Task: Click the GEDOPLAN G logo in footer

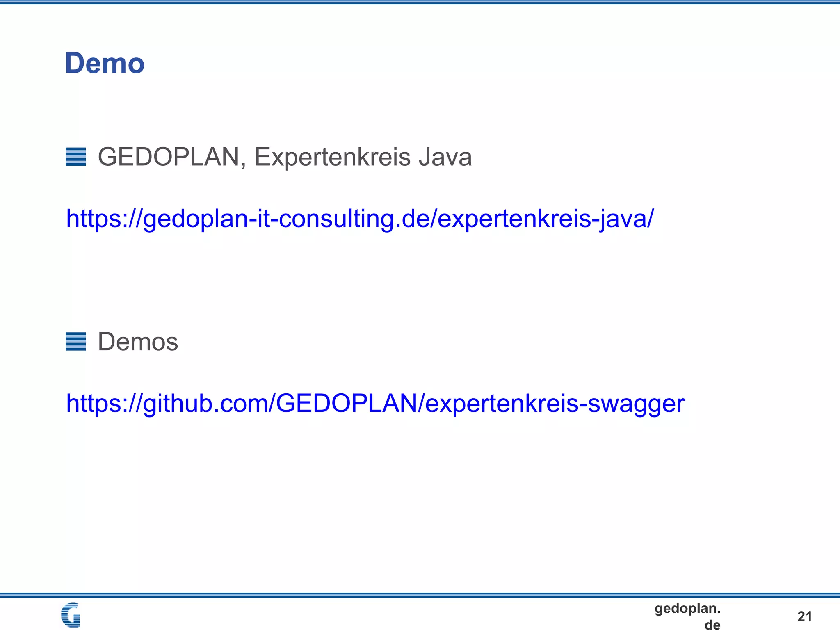Action: (71, 615)
